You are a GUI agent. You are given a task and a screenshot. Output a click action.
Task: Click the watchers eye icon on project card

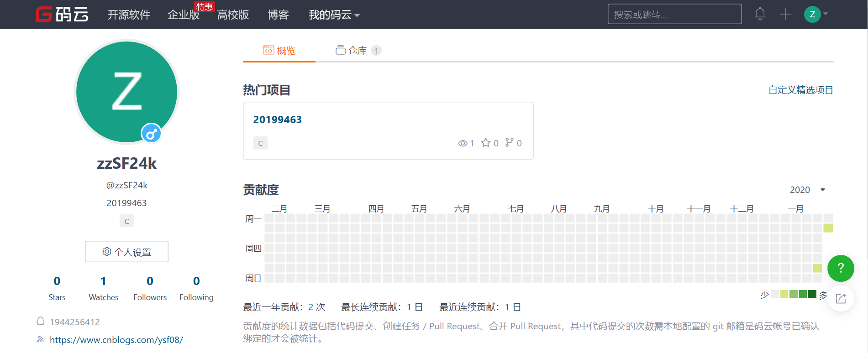pos(463,143)
